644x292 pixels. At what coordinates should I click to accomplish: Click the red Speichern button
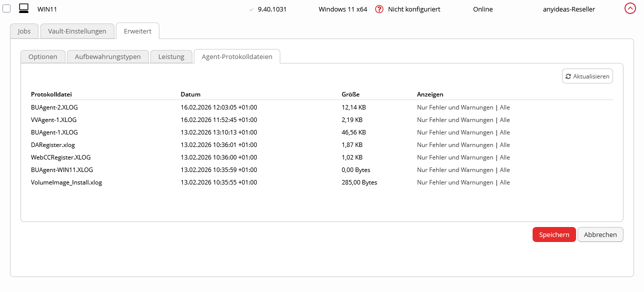(554, 235)
